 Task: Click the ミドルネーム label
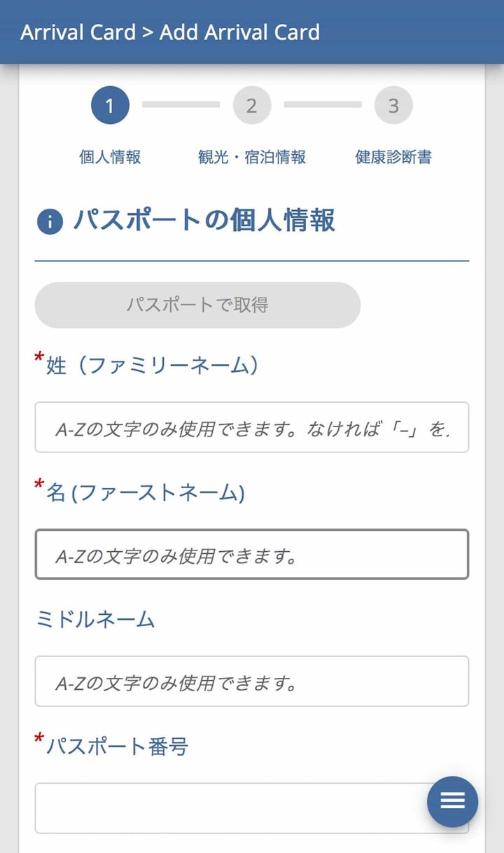point(95,619)
